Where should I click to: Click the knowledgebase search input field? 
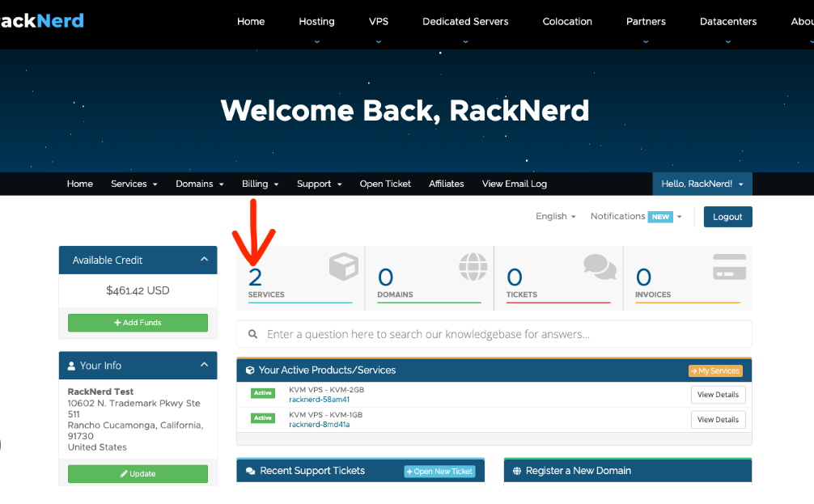click(x=494, y=334)
